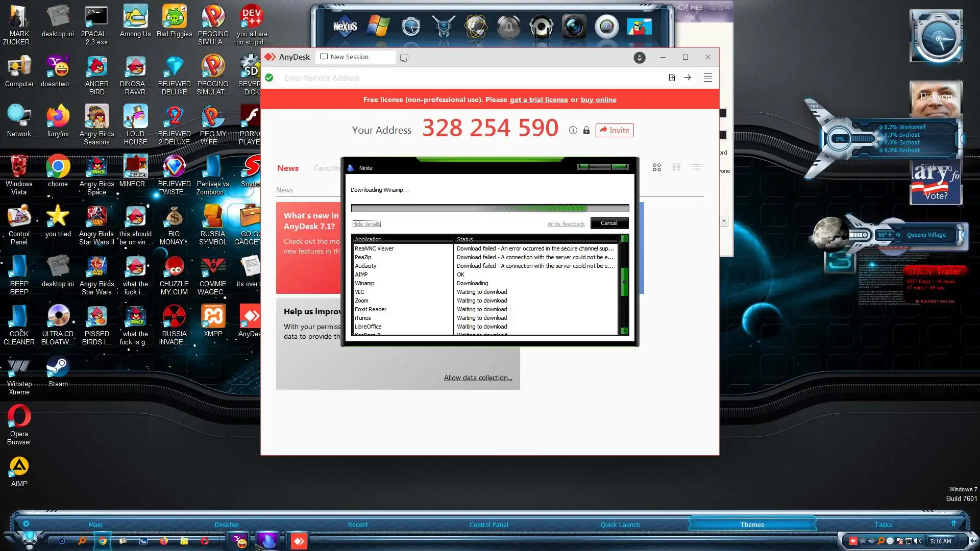This screenshot has height=551, width=980.
Task: Click the Ninite download progress bar
Action: coord(489,208)
